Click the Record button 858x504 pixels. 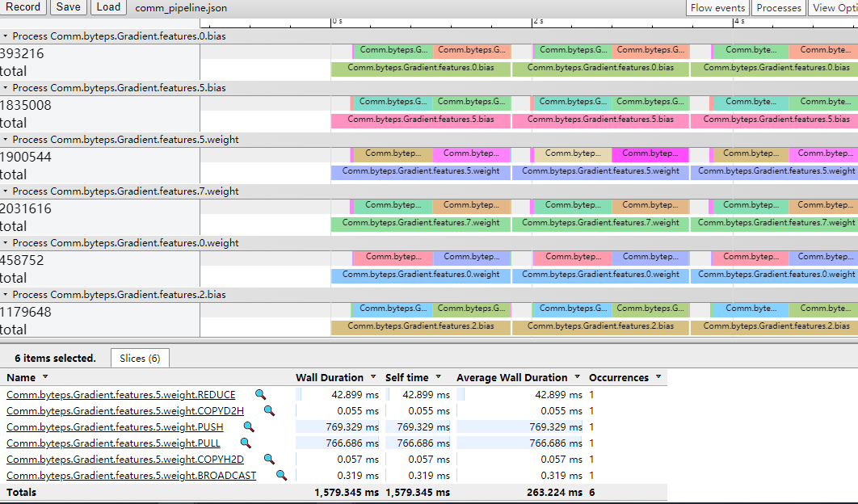click(23, 7)
